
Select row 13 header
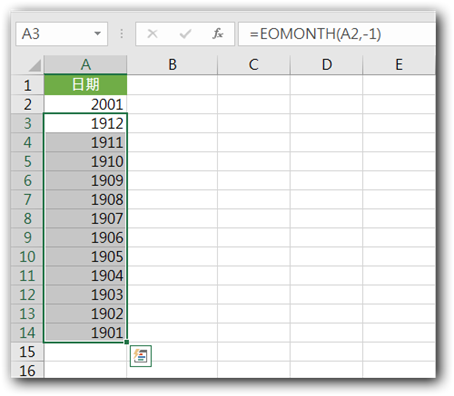tap(27, 313)
